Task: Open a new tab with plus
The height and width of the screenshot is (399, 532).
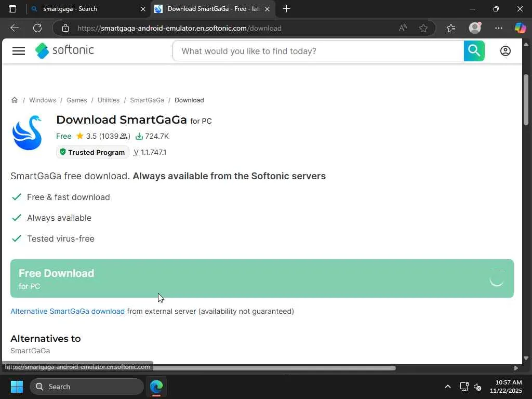Action: (286, 9)
